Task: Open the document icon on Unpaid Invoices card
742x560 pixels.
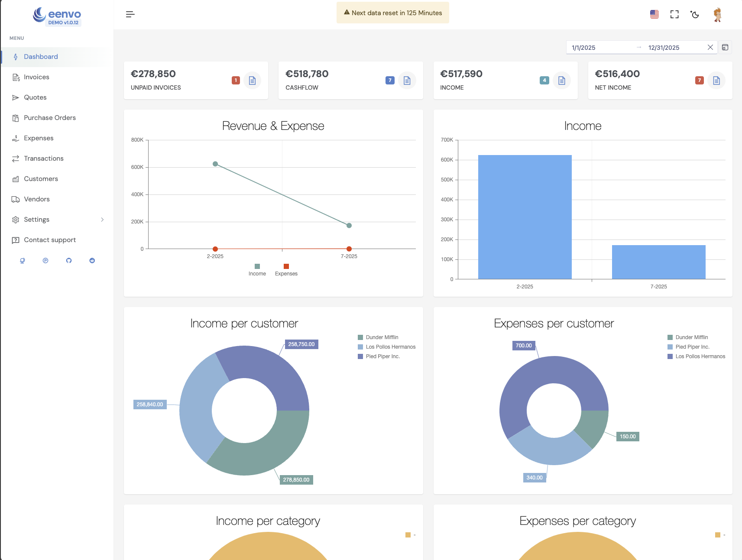Action: click(252, 80)
